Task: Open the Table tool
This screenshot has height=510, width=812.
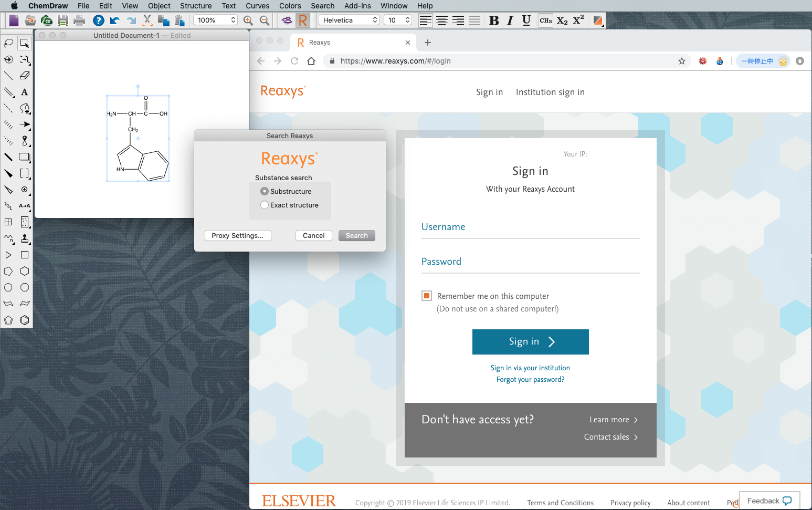Action: (8, 222)
